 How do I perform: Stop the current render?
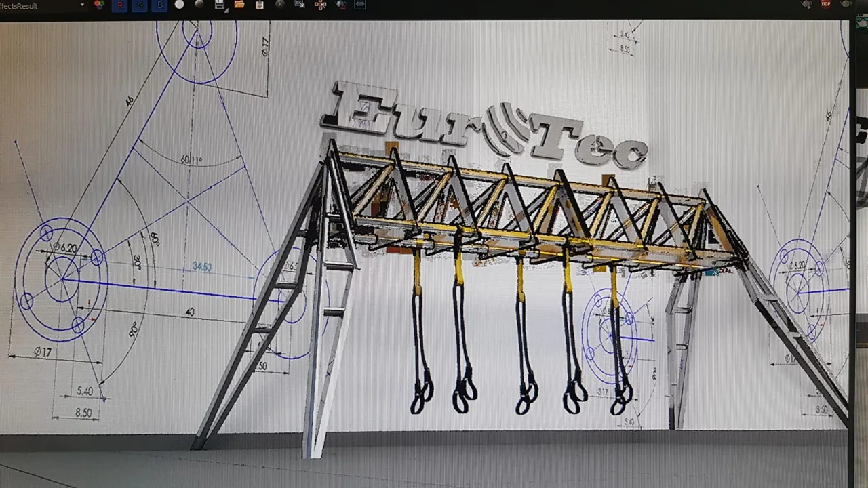pyautogui.click(x=826, y=4)
